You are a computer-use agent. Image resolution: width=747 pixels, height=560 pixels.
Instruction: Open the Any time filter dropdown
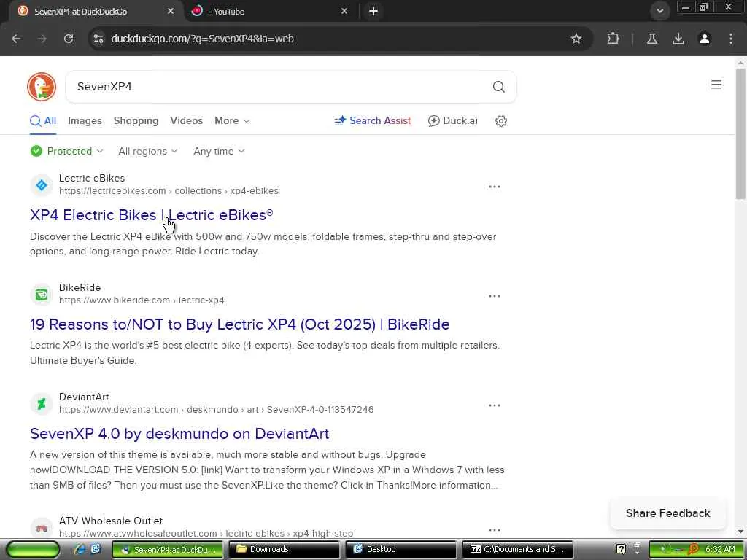tap(219, 152)
